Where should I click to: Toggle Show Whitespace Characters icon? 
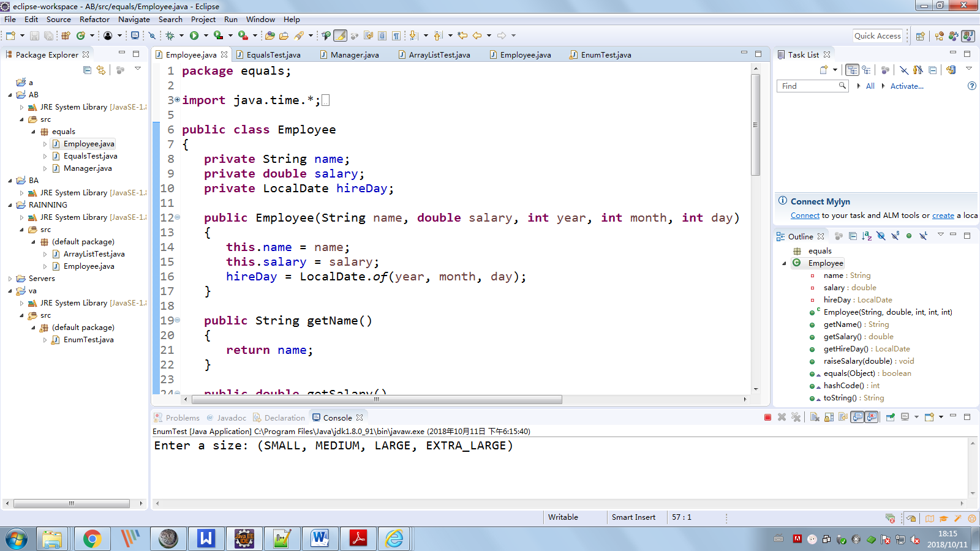point(396,36)
